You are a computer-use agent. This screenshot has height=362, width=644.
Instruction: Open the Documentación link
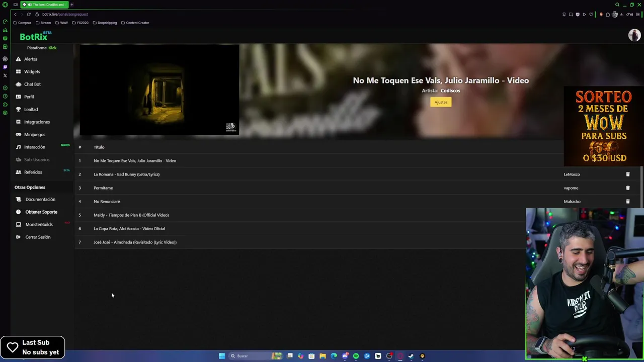[40, 200]
